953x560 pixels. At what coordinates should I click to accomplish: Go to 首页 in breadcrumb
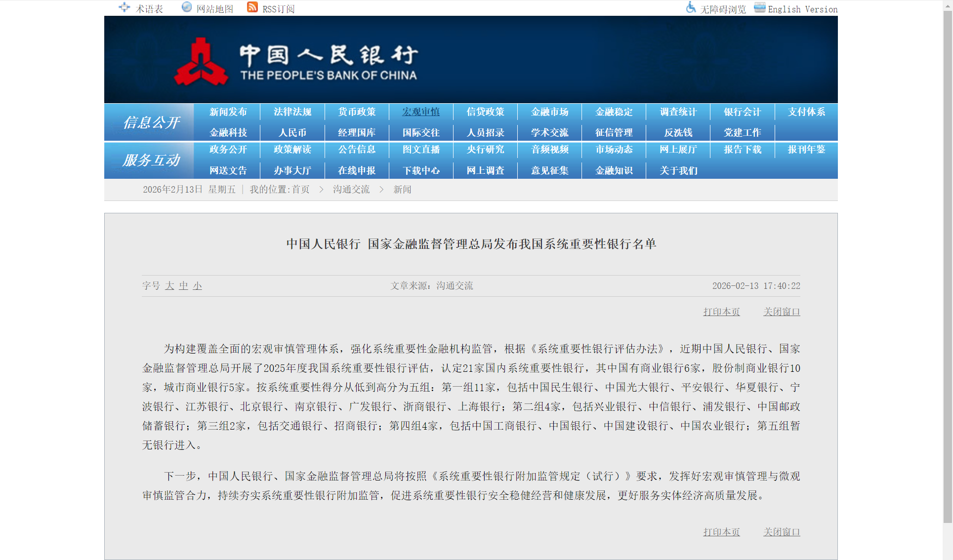pos(301,190)
